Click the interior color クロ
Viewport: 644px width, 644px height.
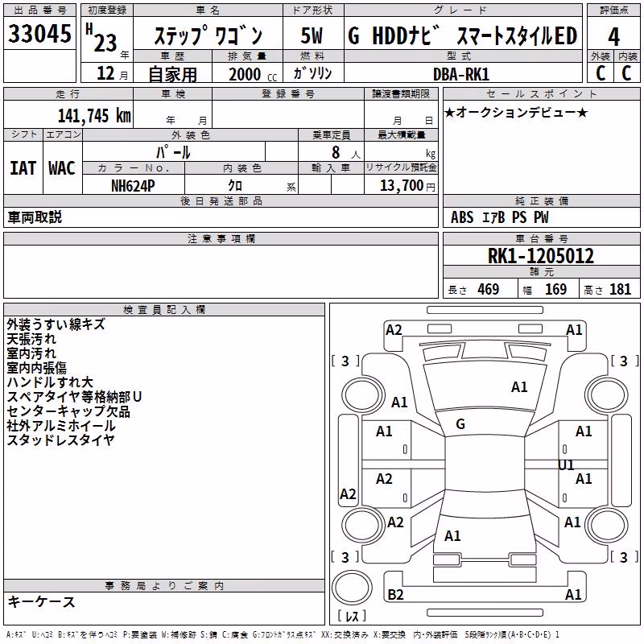pyautogui.click(x=235, y=186)
